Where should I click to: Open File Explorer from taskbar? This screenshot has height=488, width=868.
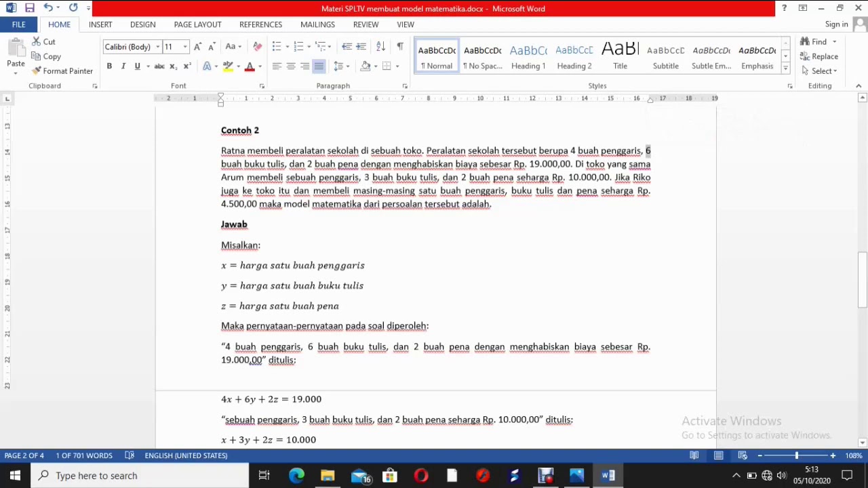tap(328, 476)
